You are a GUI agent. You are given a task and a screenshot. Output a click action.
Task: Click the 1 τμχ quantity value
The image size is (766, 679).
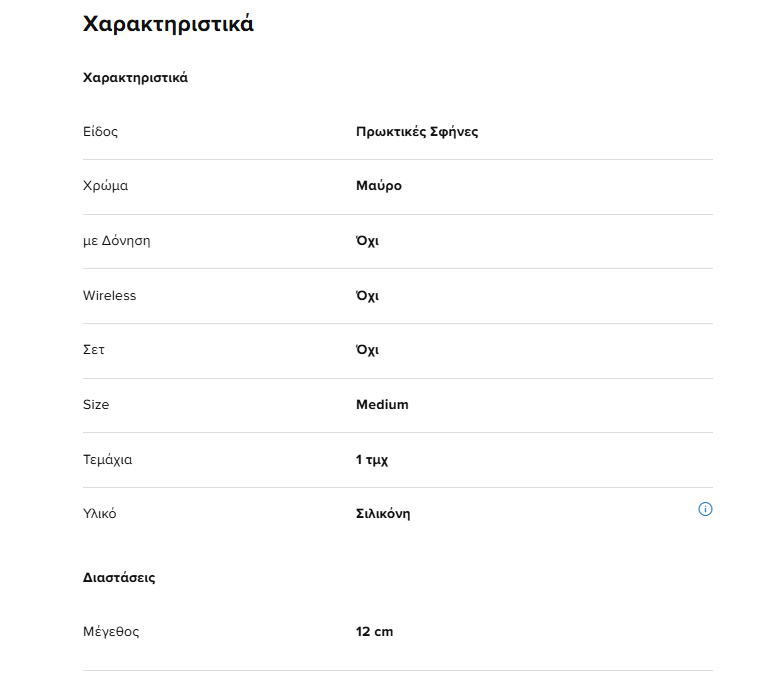[x=372, y=460]
